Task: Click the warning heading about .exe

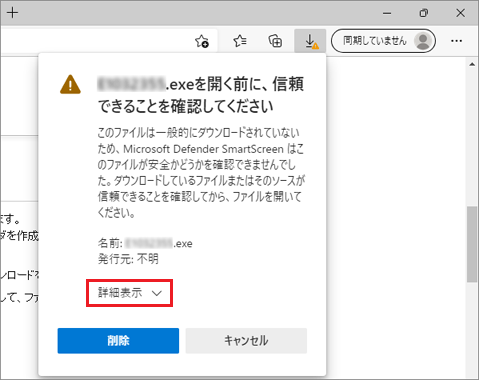Action: point(201,95)
